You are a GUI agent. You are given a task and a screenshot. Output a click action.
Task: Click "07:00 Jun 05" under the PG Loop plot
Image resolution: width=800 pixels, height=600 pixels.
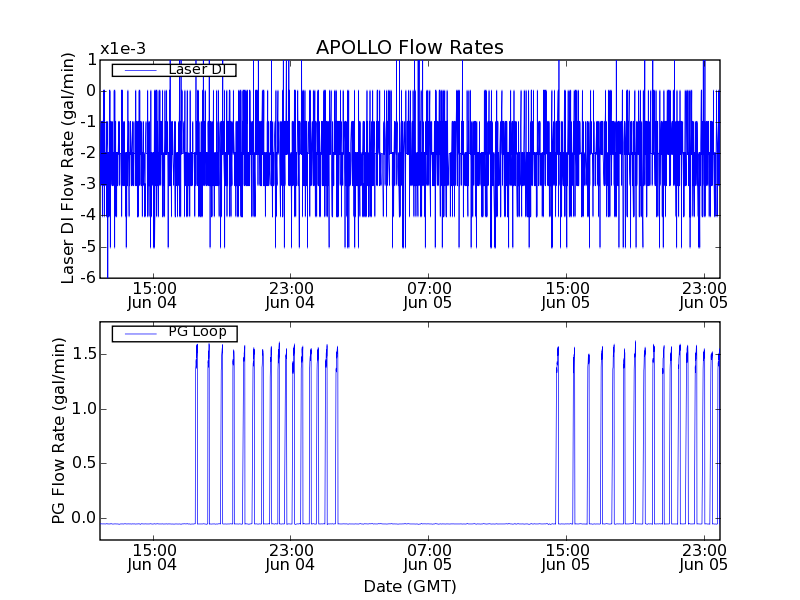tap(428, 558)
